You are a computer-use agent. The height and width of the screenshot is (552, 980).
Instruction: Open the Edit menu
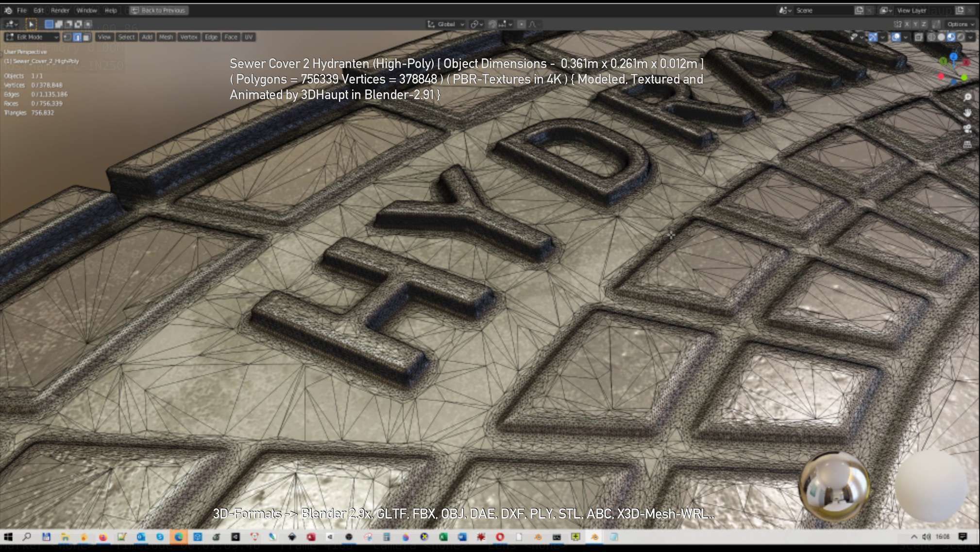click(39, 10)
